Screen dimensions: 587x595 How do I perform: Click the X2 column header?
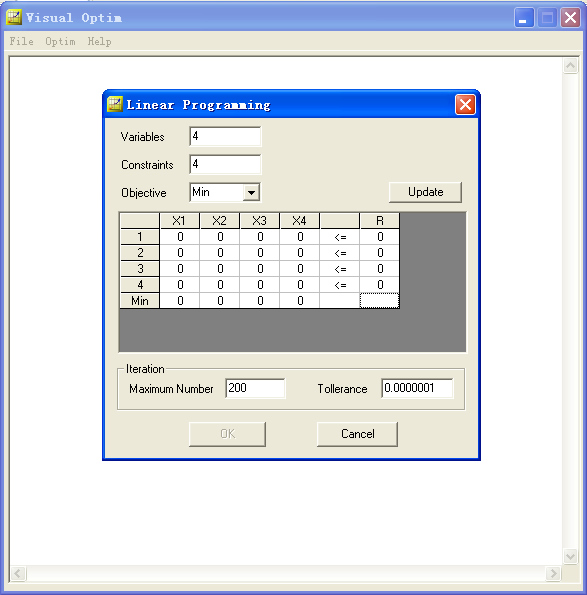coord(220,221)
